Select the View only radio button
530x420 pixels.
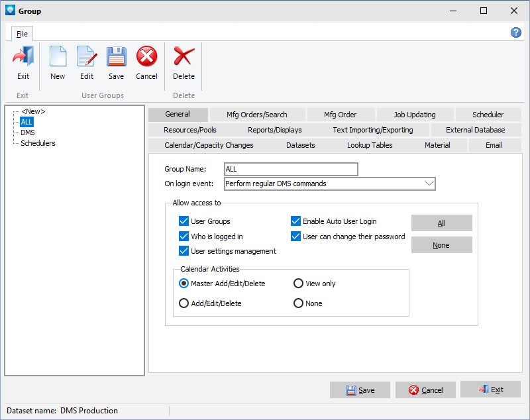coord(298,284)
